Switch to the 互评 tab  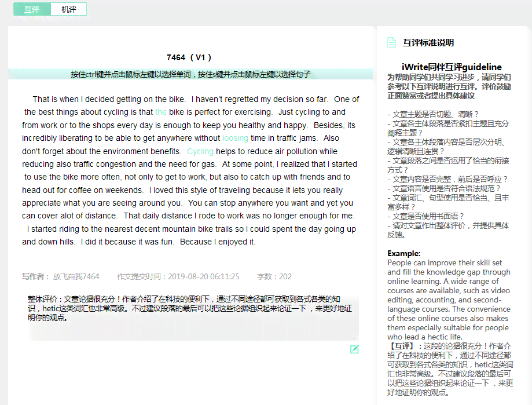point(32,9)
